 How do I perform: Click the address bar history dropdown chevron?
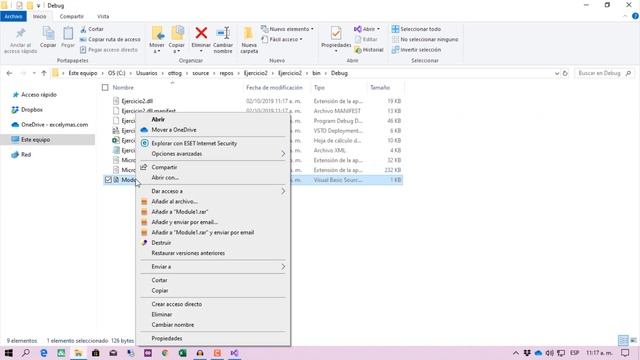557,73
